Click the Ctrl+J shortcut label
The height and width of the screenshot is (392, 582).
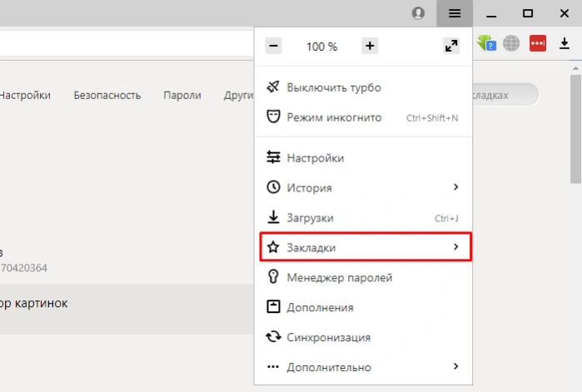(446, 218)
